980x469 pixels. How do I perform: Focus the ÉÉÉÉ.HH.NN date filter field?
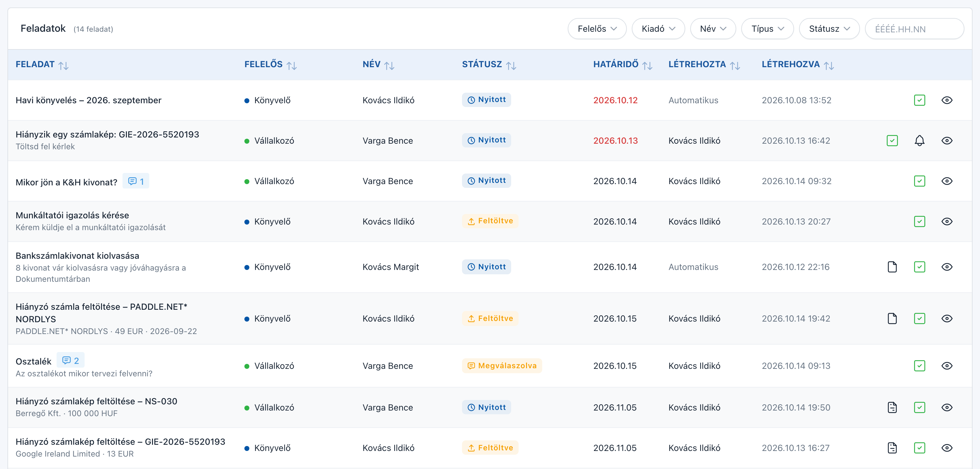tap(914, 29)
